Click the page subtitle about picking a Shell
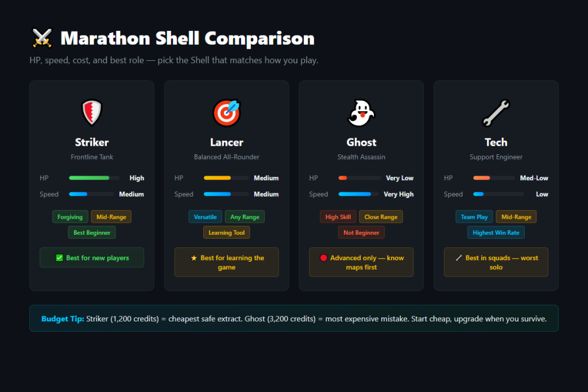 pyautogui.click(x=174, y=60)
